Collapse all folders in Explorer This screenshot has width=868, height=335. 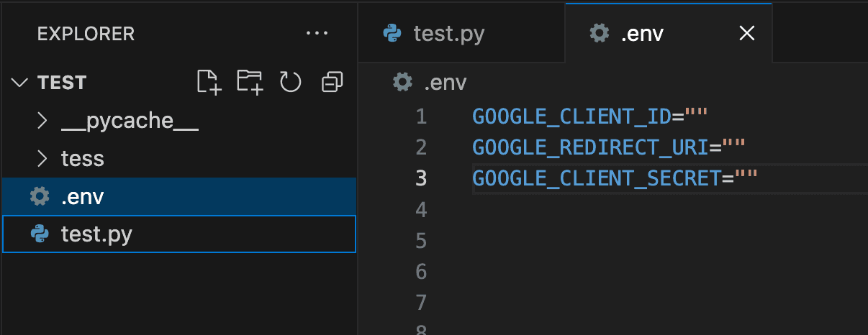point(332,82)
